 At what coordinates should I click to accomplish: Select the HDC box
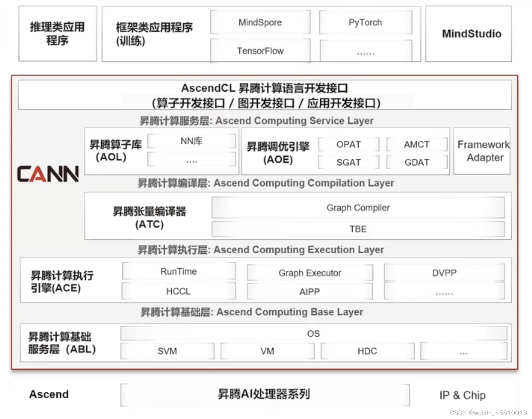pyautogui.click(x=367, y=351)
